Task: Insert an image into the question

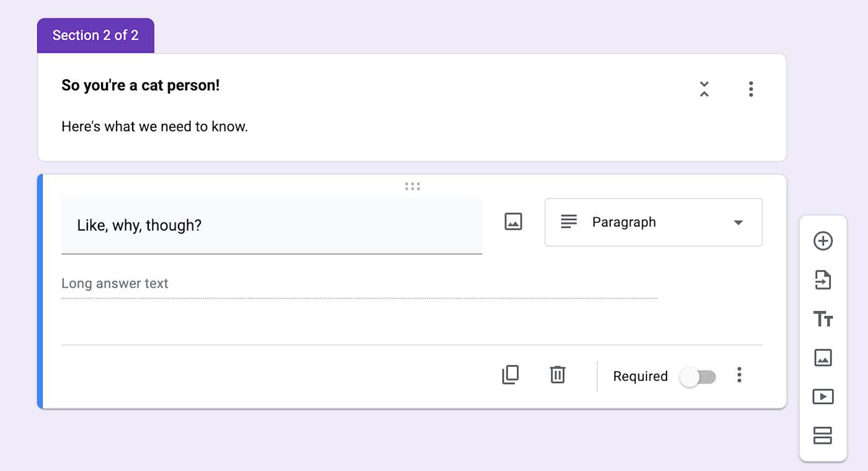Action: pos(513,222)
